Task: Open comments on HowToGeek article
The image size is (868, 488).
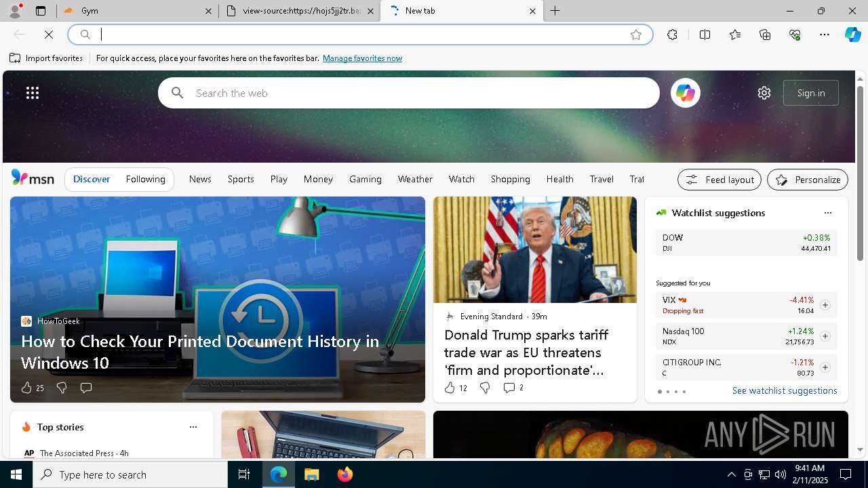Action: pos(86,388)
